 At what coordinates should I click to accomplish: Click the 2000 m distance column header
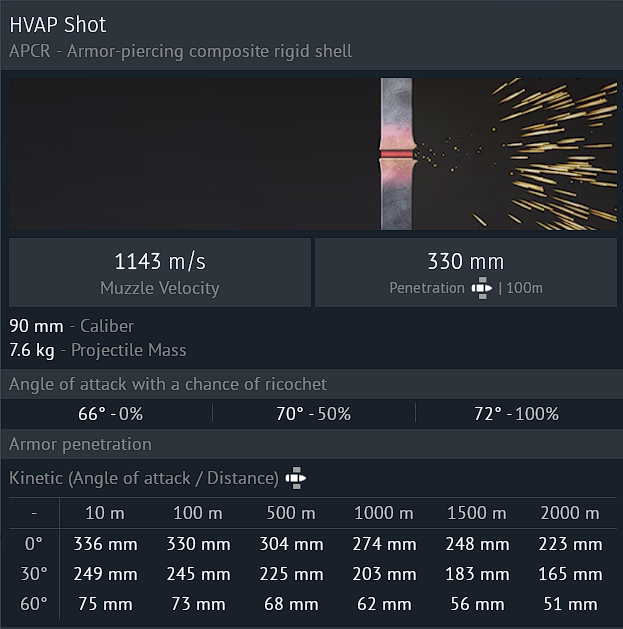pyautogui.click(x=570, y=514)
